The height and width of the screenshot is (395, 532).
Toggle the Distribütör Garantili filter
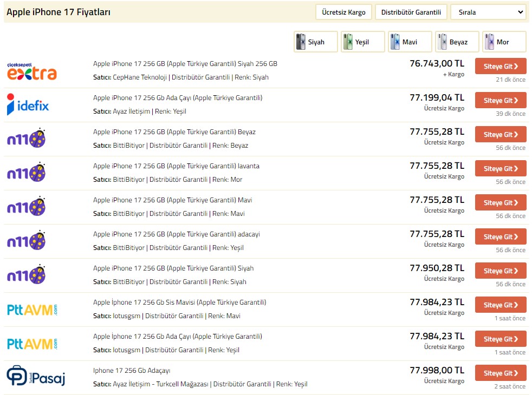tap(411, 12)
